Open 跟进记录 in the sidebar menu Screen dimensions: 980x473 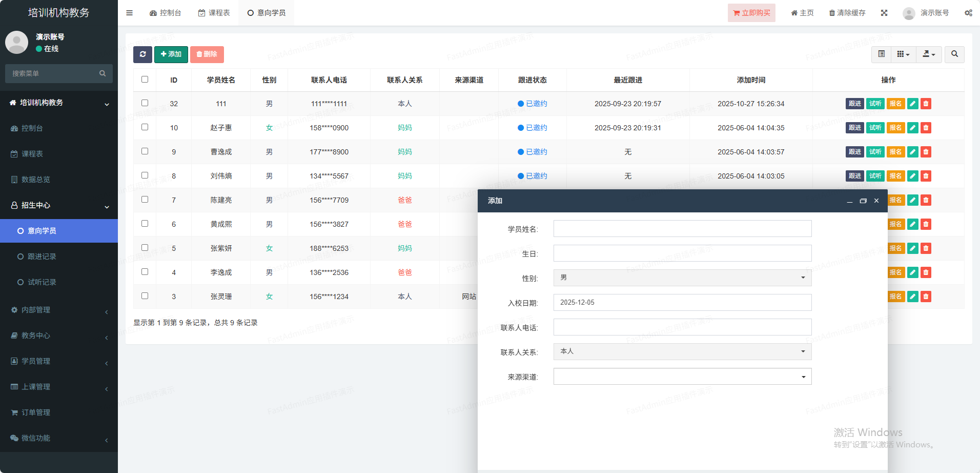[x=42, y=257]
